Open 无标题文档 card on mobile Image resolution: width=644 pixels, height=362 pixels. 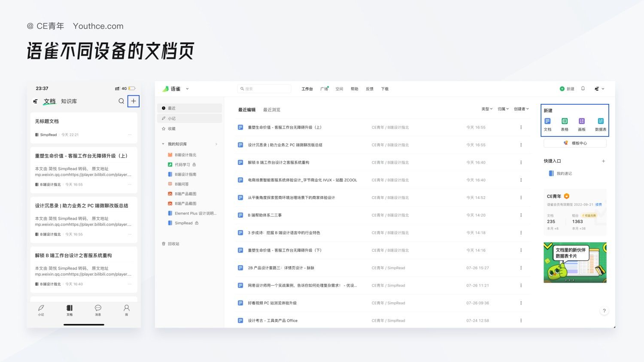[84, 128]
